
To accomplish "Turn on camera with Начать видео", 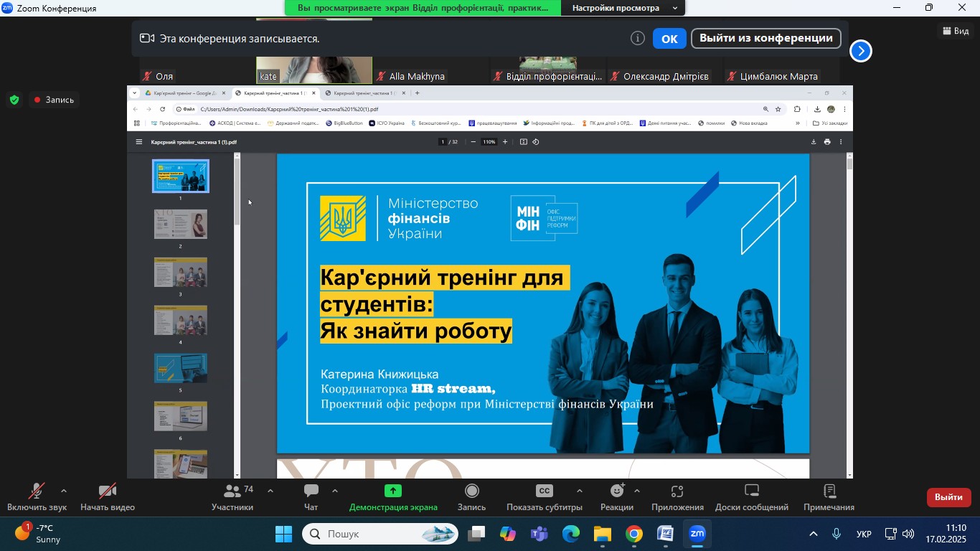I will click(108, 497).
